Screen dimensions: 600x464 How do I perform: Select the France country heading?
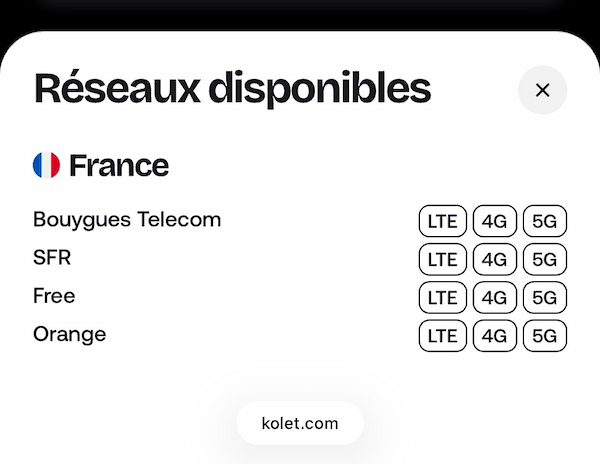[x=119, y=166]
